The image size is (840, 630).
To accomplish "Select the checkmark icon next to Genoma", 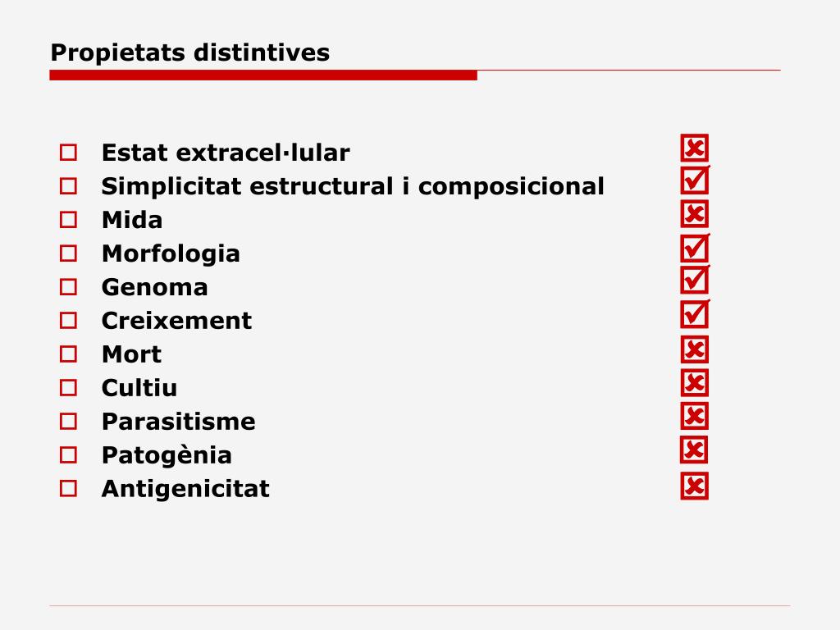I will click(x=695, y=280).
